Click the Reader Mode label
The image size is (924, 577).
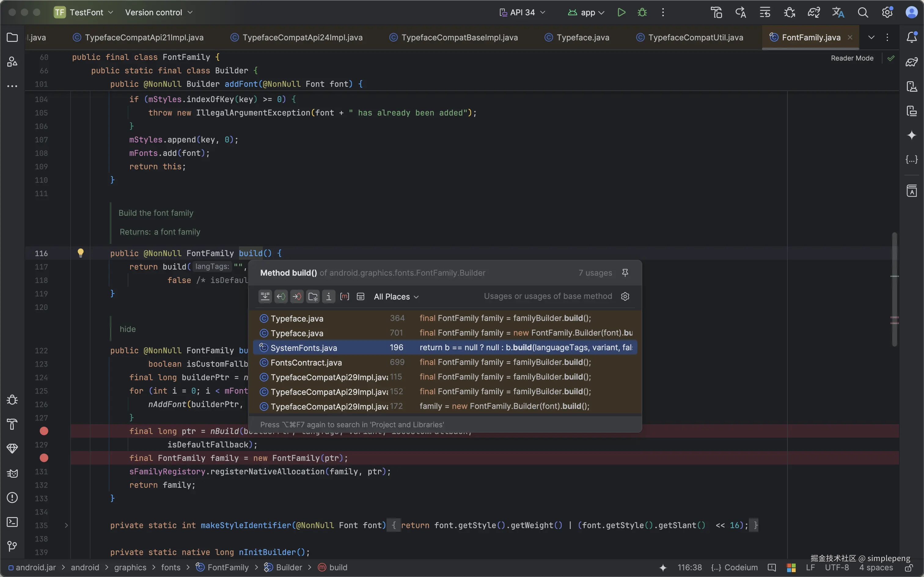tap(852, 58)
